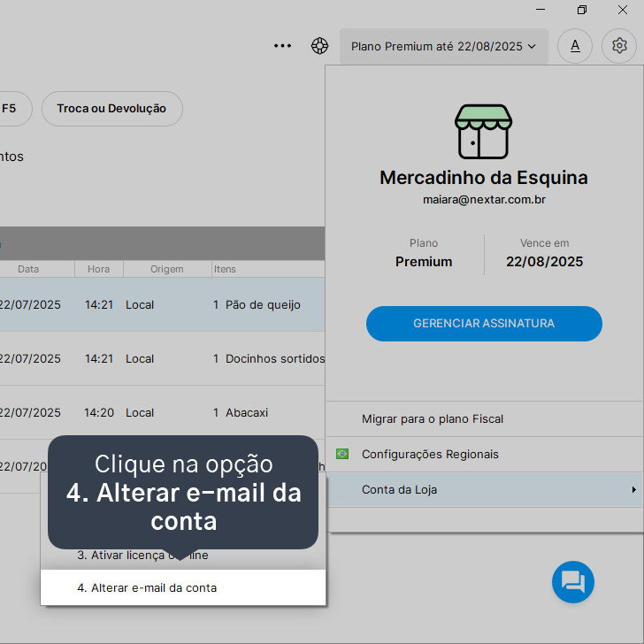The width and height of the screenshot is (644, 644).
Task: Restore down the application window
Action: (581, 10)
